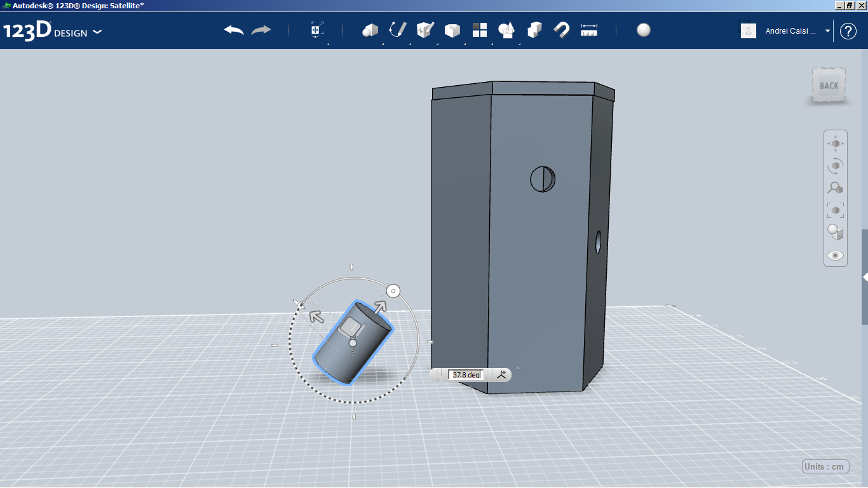Image resolution: width=868 pixels, height=488 pixels.
Task: Click the square plane handle on cylinder
Action: (350, 327)
